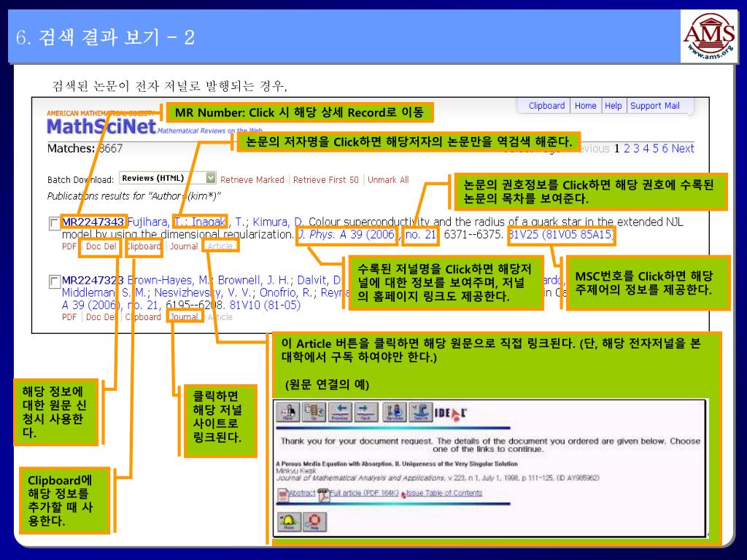Click PDF under record MR2247323

[69, 317]
